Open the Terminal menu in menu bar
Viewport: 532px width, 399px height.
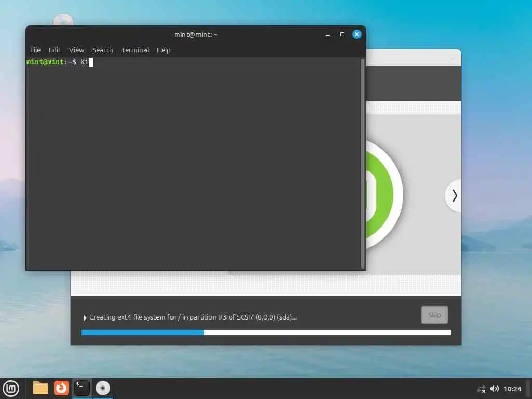point(135,50)
